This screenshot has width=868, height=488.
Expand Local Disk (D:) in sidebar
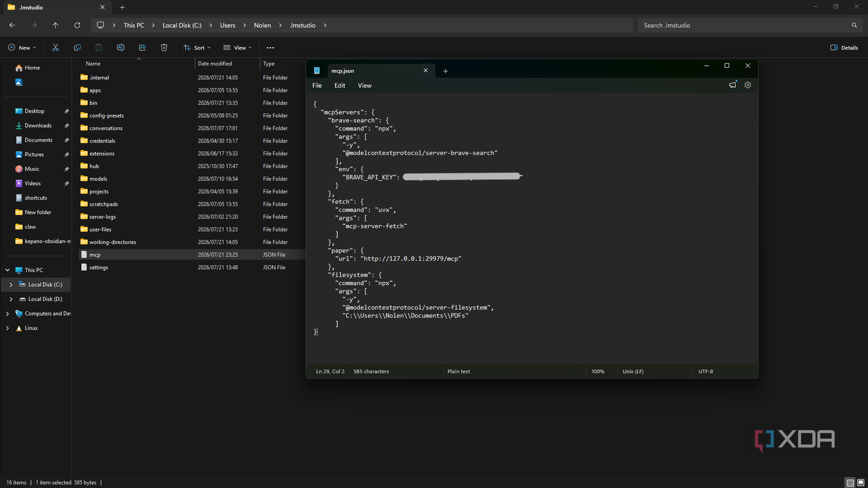pos(11,299)
